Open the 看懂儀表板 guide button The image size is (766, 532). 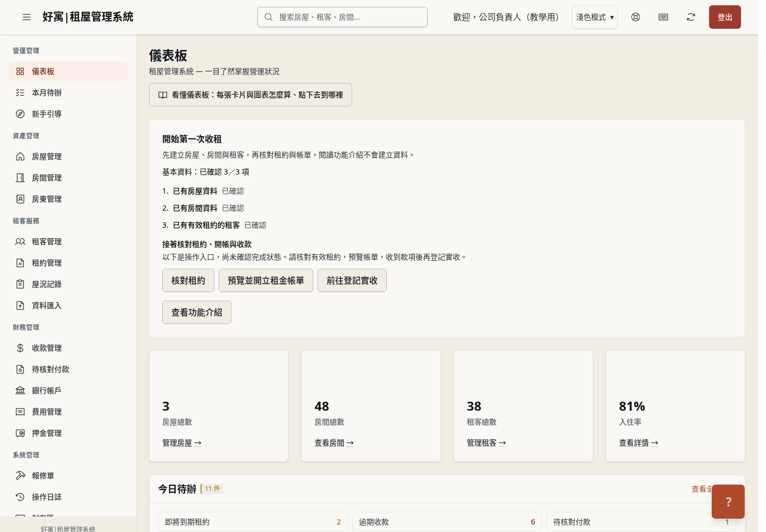pyautogui.click(x=251, y=95)
